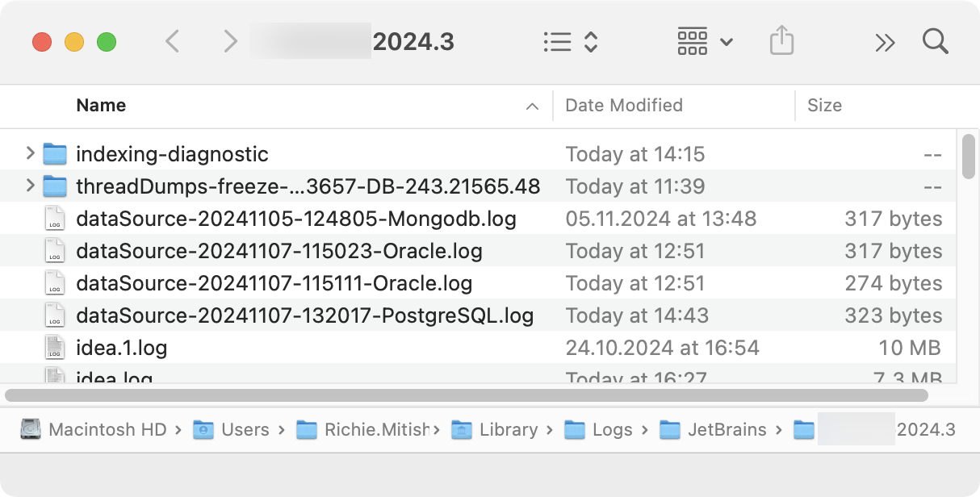Screen dimensions: 980x497
Task: Switch to list view using toolbar icon
Action: (557, 41)
